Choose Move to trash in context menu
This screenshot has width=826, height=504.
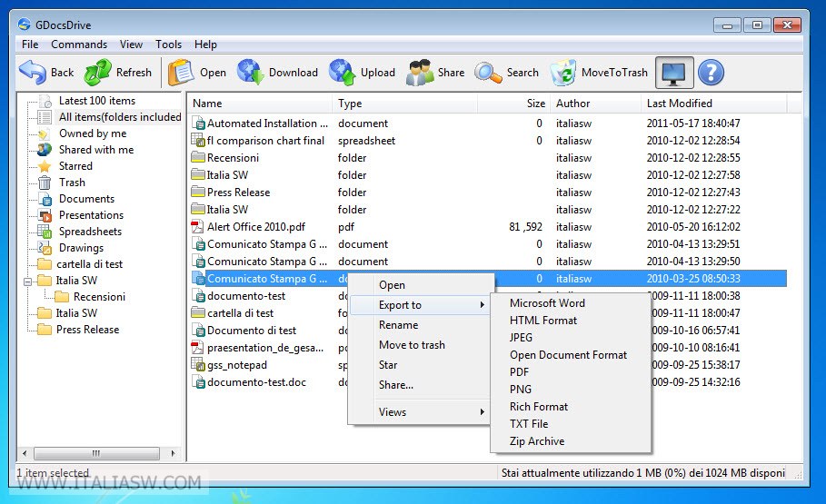(420, 345)
